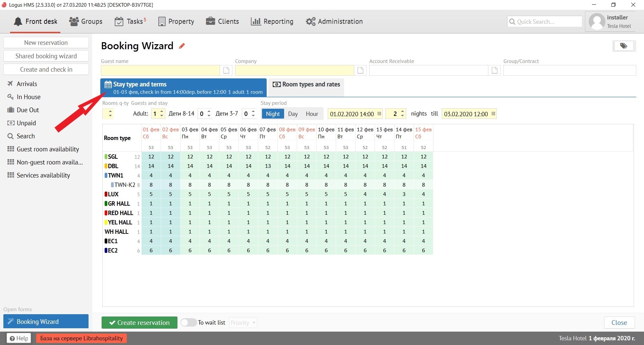
Task: Click the red pencil edit icon beside Booking Wizard
Action: pyautogui.click(x=182, y=46)
